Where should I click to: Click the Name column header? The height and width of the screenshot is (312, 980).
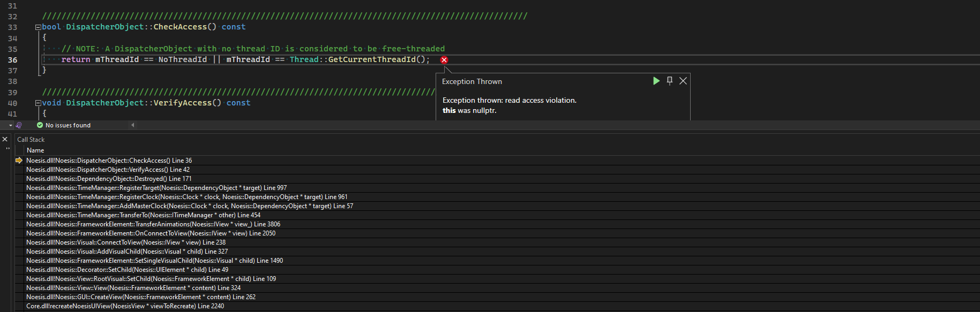point(35,150)
